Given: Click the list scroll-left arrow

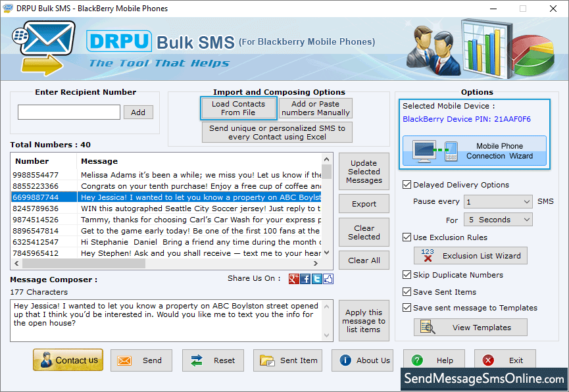Looking at the screenshot, I should pyautogui.click(x=16, y=264).
